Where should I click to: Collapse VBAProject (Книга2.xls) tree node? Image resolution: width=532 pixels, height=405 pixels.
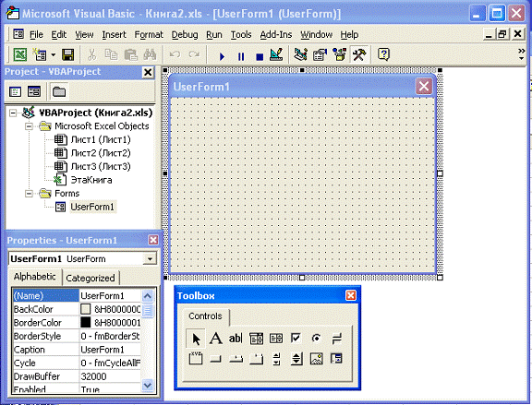click(13, 113)
